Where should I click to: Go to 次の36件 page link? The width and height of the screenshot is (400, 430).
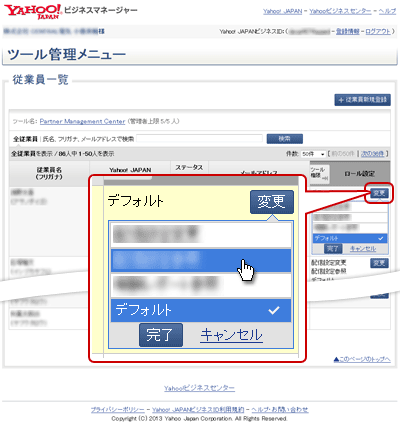(x=373, y=154)
